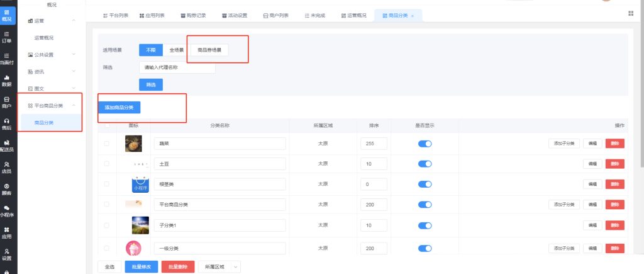Click the grid icon at top right
The height and width of the screenshot is (274, 644).
point(631,13)
